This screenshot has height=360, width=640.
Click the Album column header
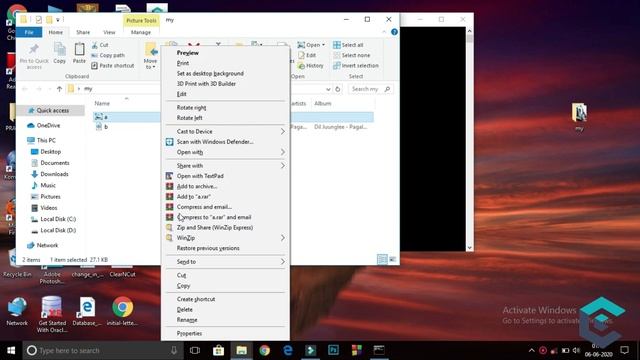click(x=323, y=104)
